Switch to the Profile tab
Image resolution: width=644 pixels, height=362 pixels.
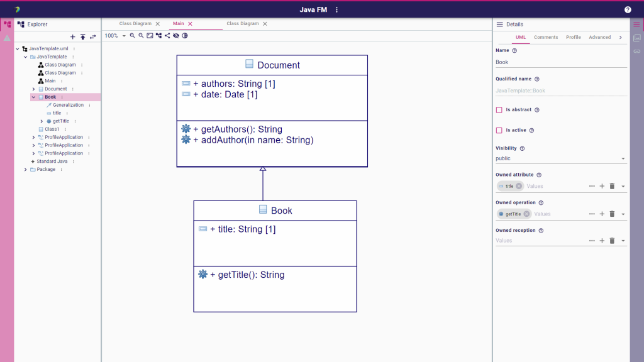(x=574, y=37)
